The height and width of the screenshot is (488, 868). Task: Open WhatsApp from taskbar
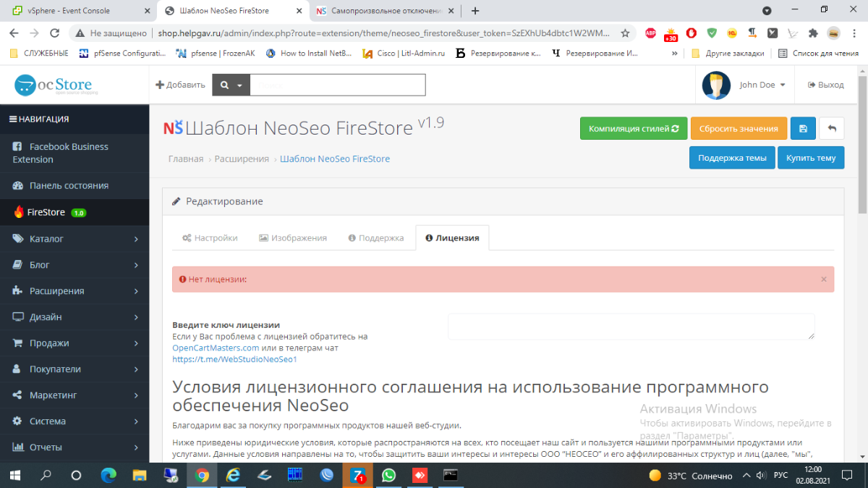(388, 476)
